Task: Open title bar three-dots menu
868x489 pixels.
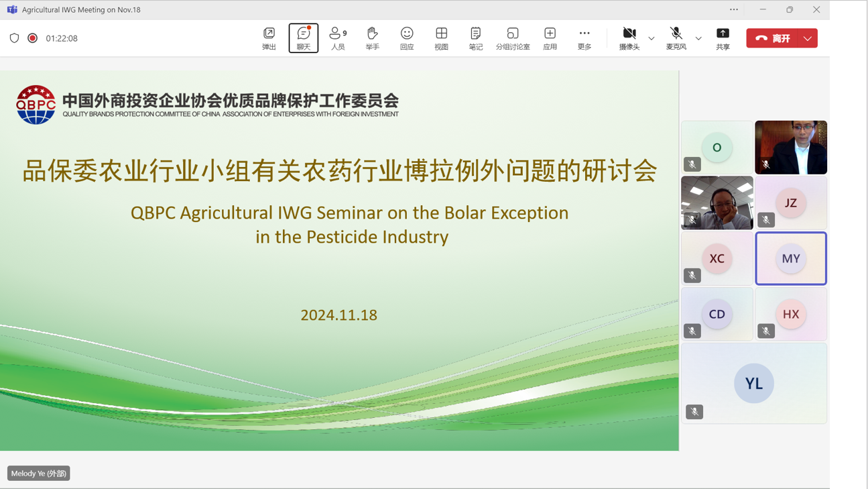Action: (734, 9)
